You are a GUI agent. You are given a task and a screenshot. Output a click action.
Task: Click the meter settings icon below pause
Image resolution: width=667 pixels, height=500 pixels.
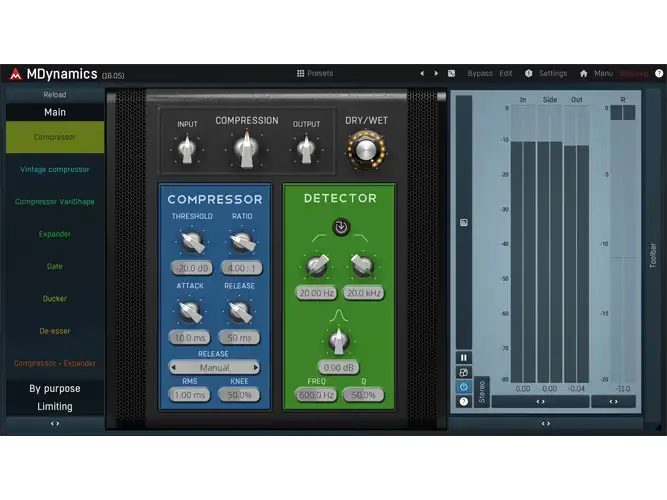pos(464,373)
